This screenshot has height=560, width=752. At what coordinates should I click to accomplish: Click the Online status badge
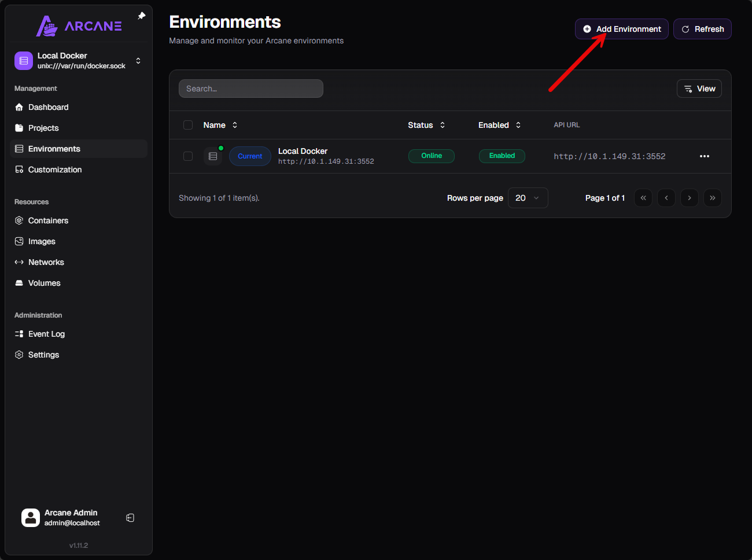point(432,156)
